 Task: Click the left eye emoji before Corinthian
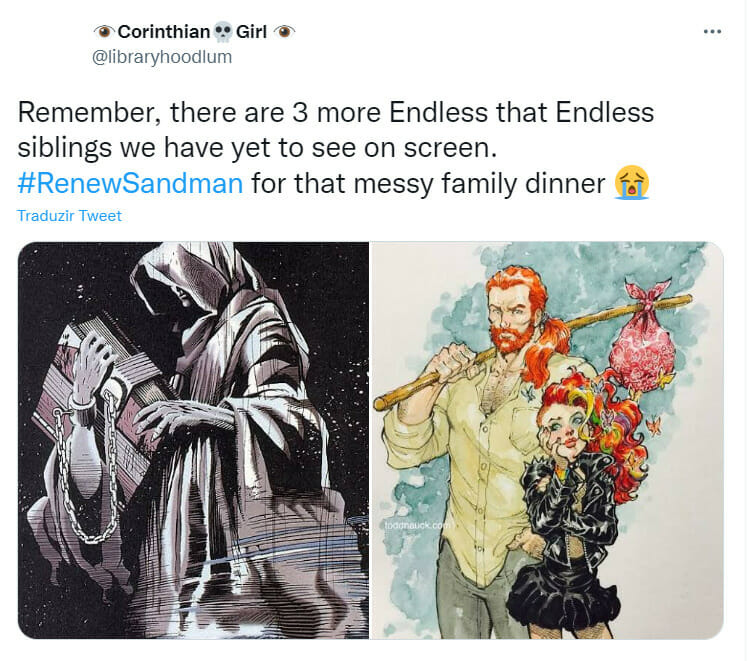pyautogui.click(x=104, y=32)
